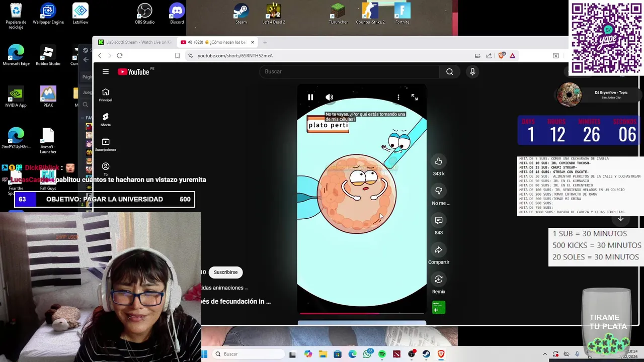Open a new browser tab
This screenshot has height=362, width=644.
[265, 42]
